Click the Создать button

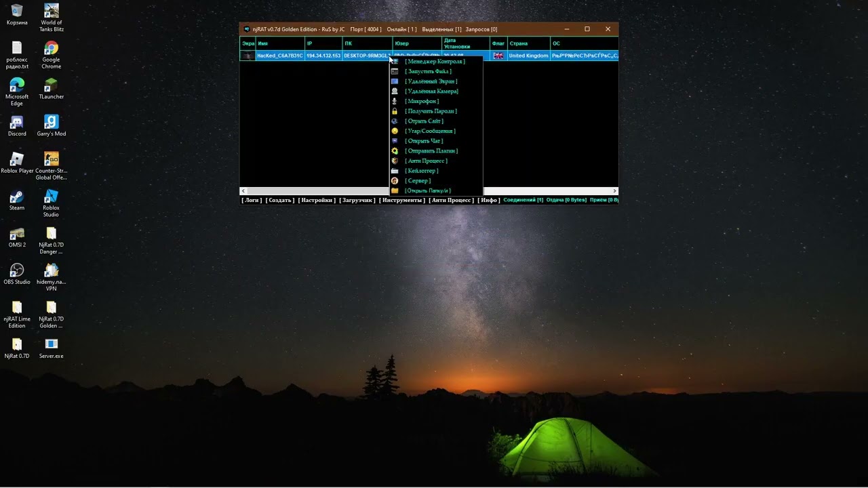tap(280, 200)
